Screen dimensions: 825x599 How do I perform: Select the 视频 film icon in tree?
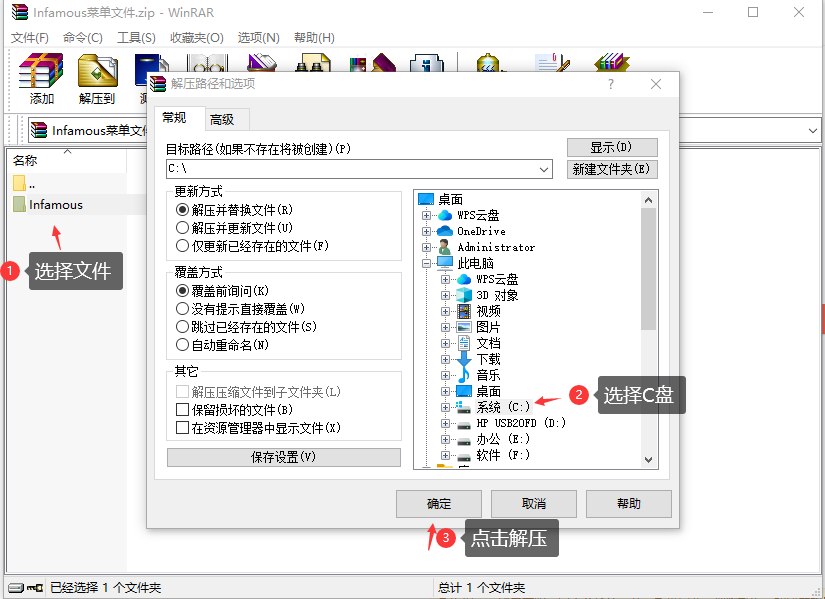tap(464, 311)
